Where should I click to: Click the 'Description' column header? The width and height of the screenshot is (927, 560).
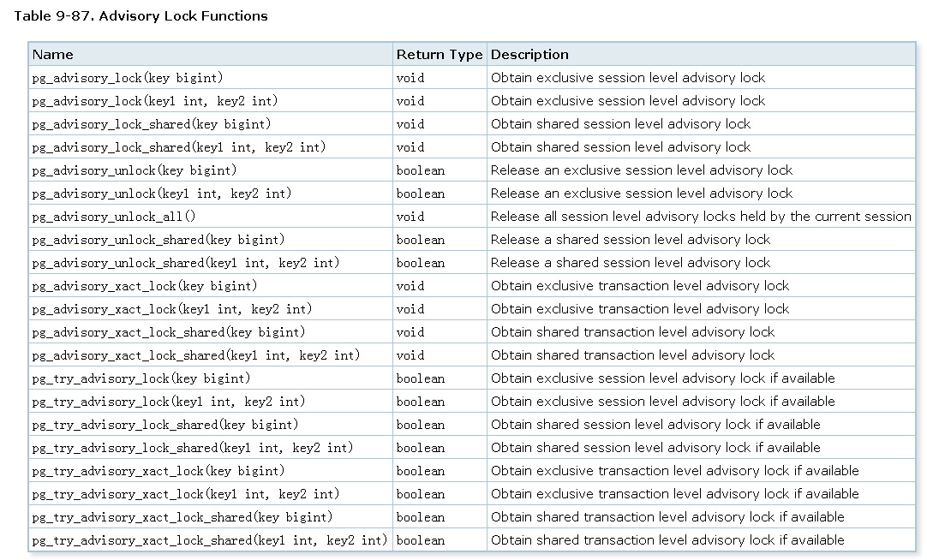pyautogui.click(x=529, y=55)
